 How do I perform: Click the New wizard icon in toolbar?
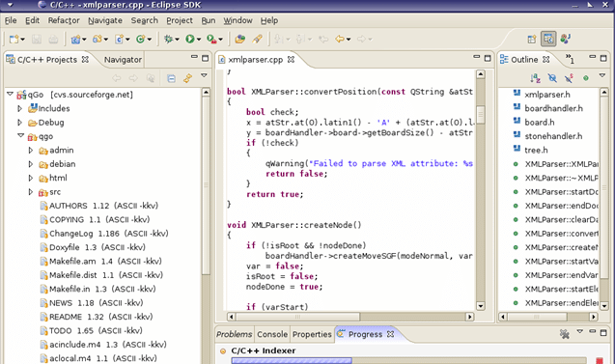coord(14,40)
